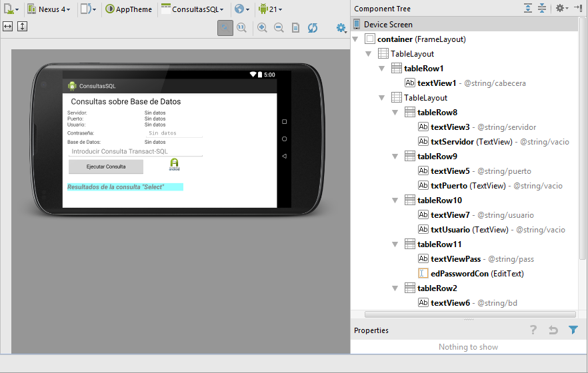Click Ejecutar Consulta button in preview
The width and height of the screenshot is (588, 373).
tap(106, 167)
